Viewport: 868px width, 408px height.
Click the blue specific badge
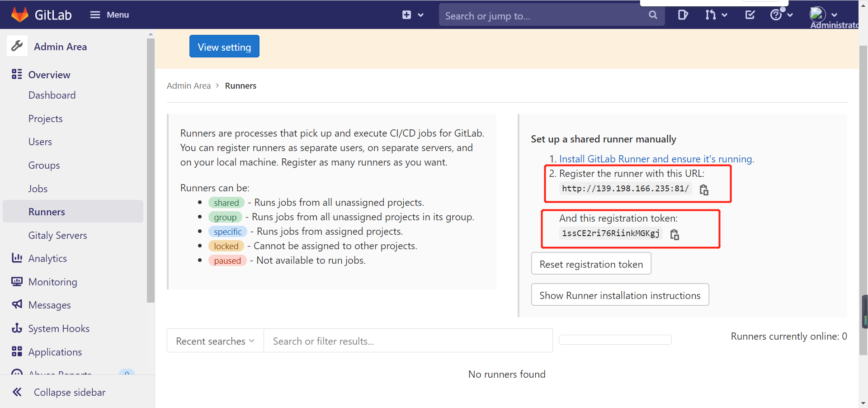pos(228,232)
